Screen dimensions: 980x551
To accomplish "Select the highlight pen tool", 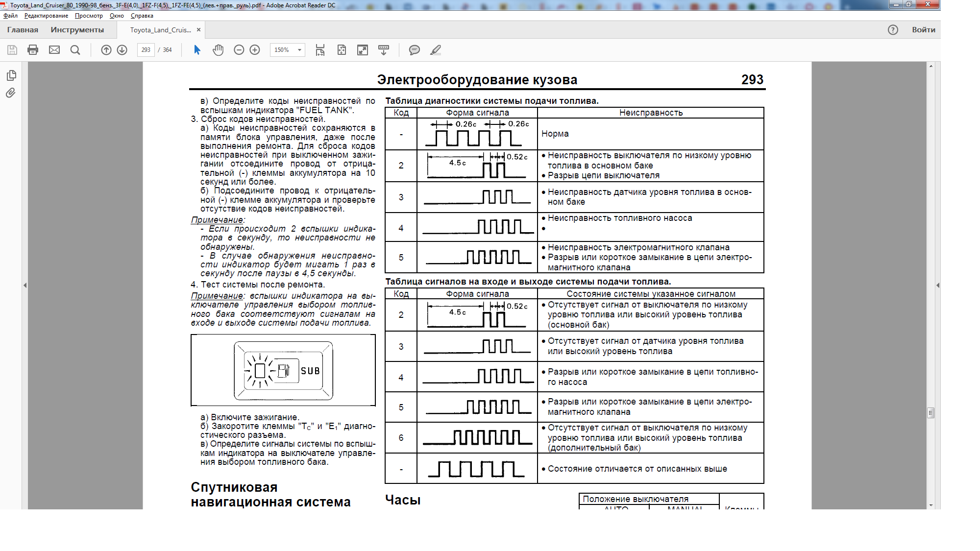I will [x=436, y=50].
